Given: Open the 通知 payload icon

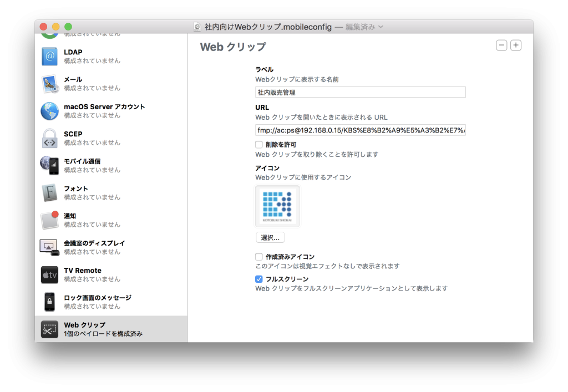Looking at the screenshot, I should coord(49,220).
